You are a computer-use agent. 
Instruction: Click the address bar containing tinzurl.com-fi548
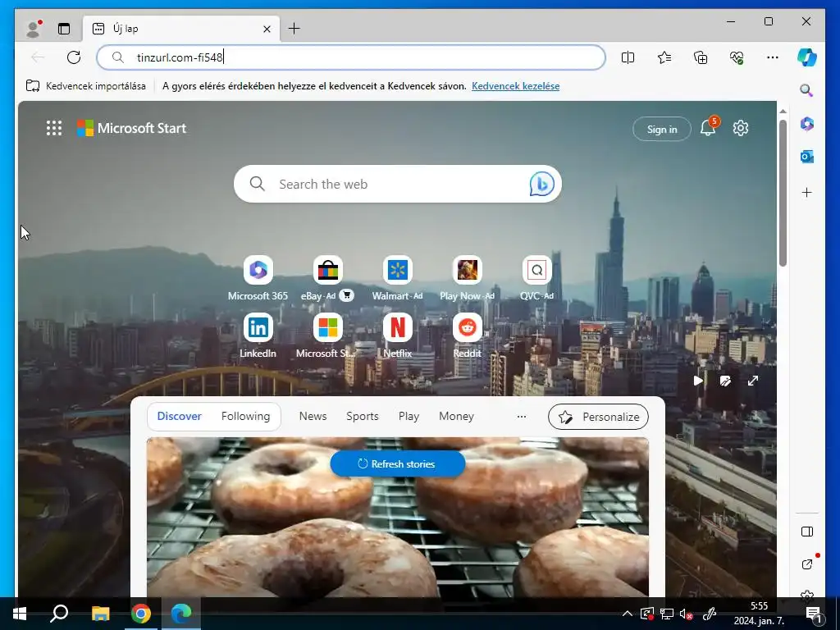[x=351, y=57]
